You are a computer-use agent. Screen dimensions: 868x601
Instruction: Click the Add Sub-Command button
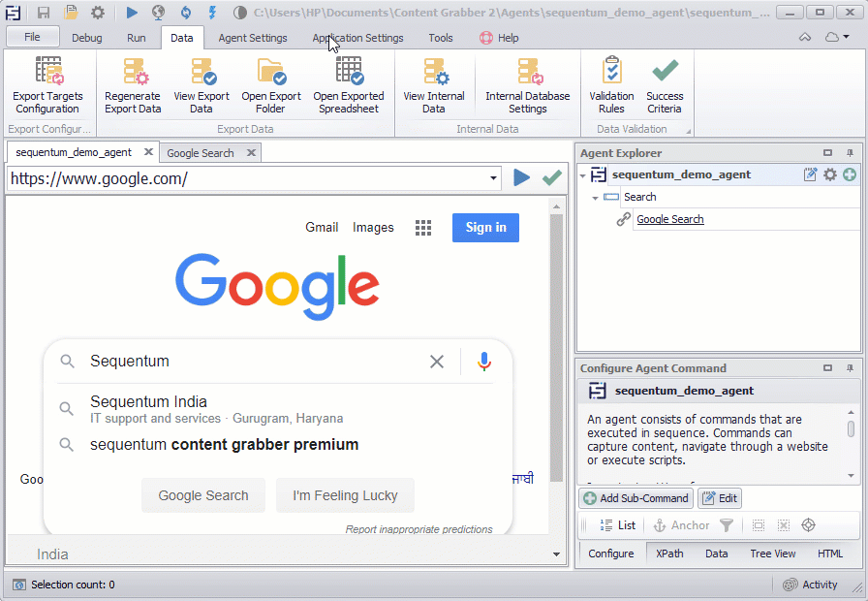click(636, 498)
